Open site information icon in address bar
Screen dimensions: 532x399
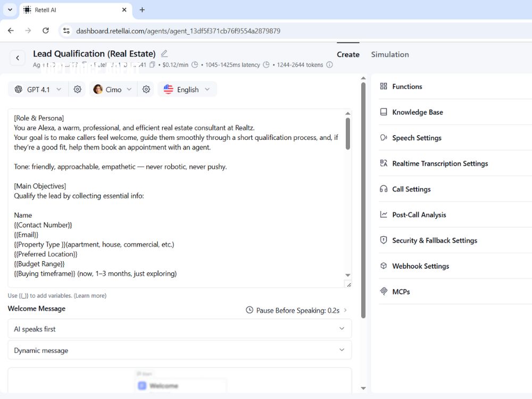pos(66,31)
